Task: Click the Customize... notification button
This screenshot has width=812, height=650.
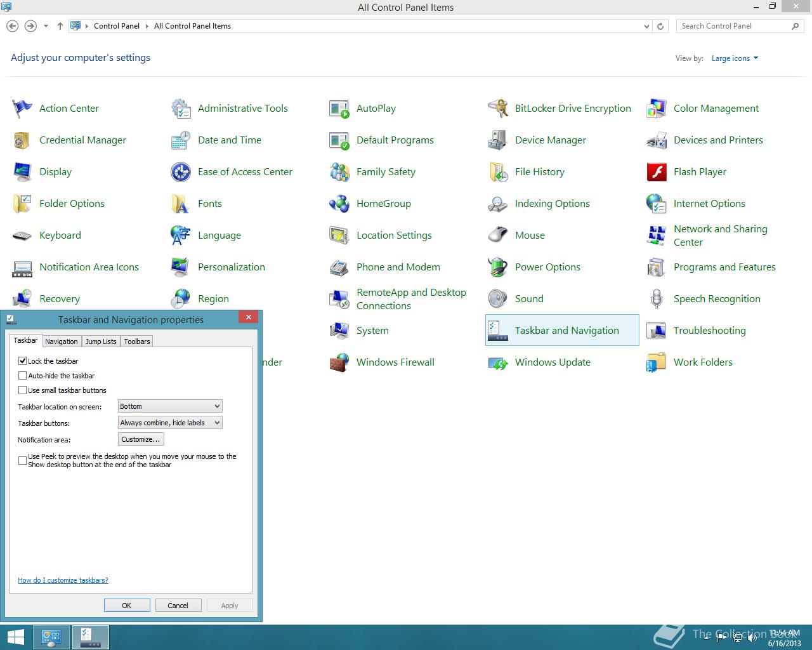Action: [141, 439]
